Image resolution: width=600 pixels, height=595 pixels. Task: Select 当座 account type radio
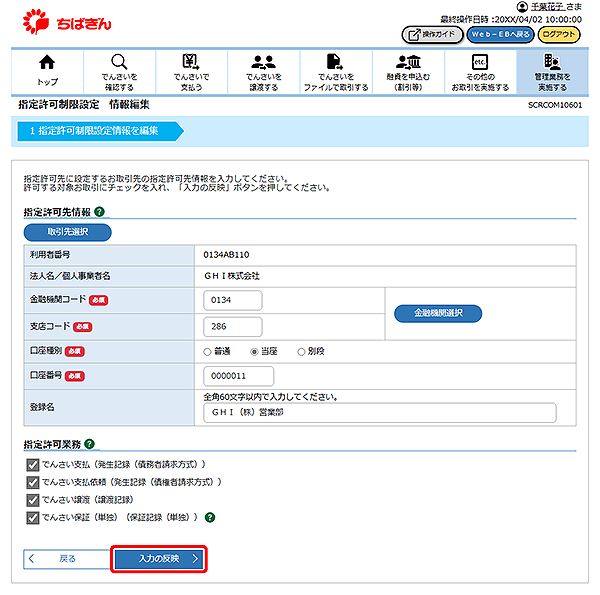pyautogui.click(x=254, y=352)
